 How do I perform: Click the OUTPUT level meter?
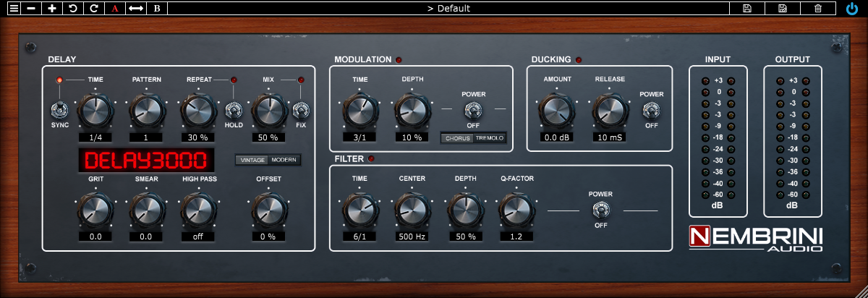pos(793,142)
